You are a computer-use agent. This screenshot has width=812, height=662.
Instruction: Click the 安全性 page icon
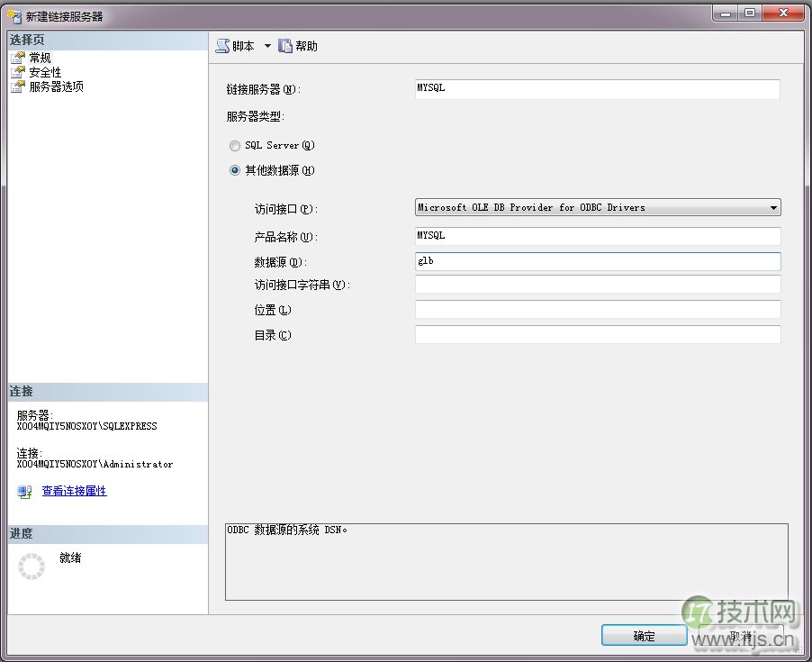[x=18, y=72]
